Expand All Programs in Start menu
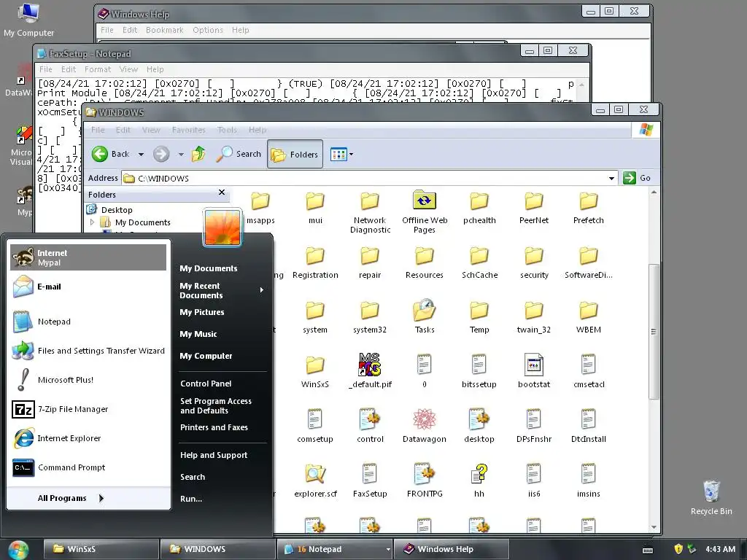The width and height of the screenshot is (747, 560). (x=71, y=498)
